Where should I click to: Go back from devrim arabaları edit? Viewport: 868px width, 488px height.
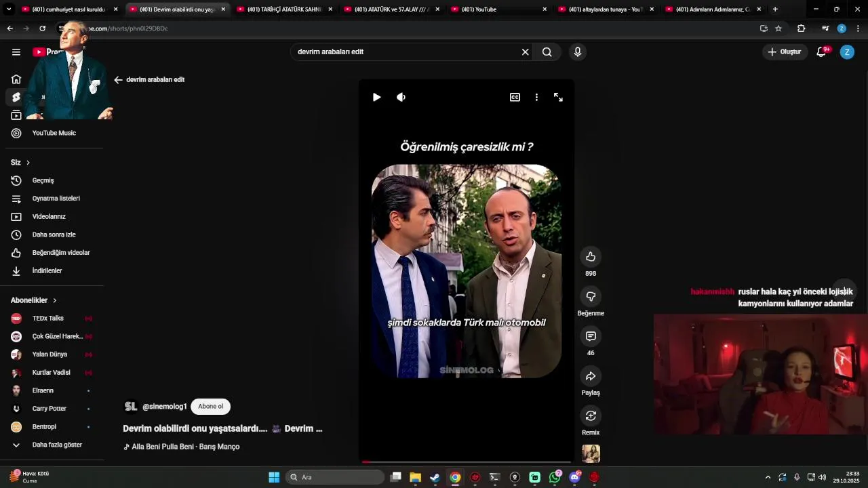[x=118, y=79]
